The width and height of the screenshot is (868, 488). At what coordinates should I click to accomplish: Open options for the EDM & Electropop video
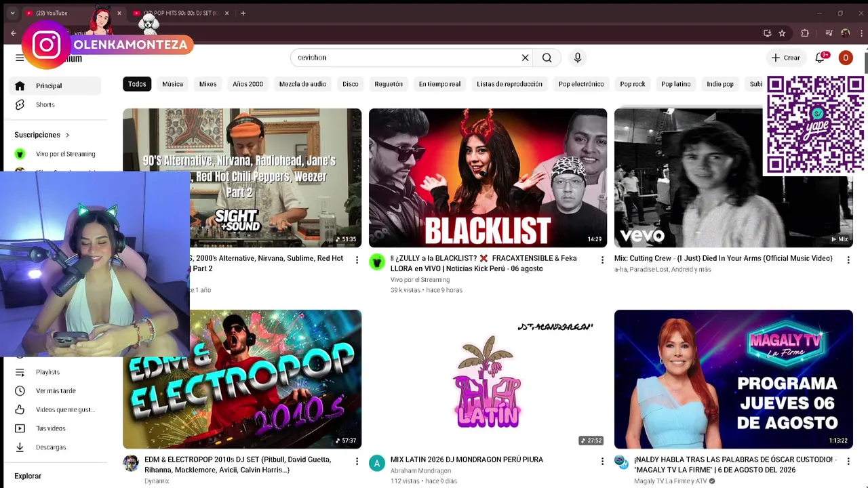point(357,461)
